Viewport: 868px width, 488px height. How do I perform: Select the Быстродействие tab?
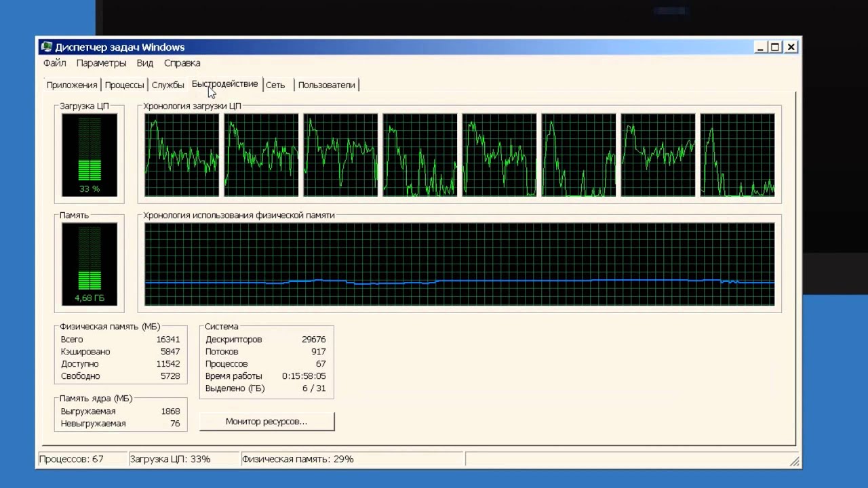click(x=224, y=84)
